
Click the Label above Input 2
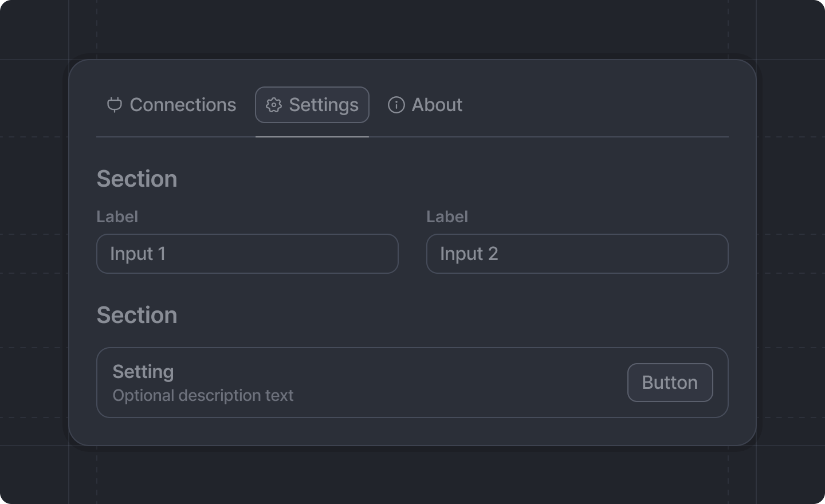pos(447,216)
